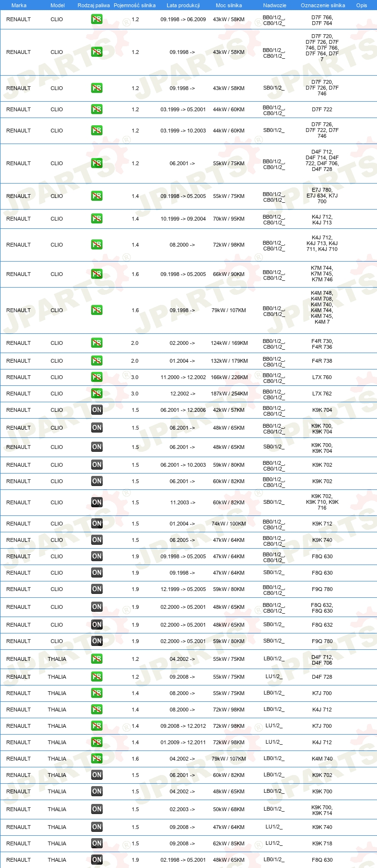Click the Moc silnika column header
This screenshot has width=377, height=868.
tap(229, 5)
